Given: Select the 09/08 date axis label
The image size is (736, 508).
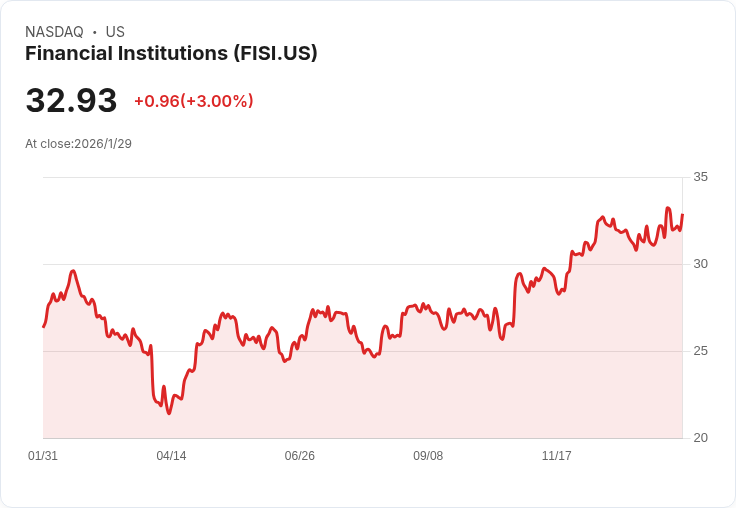Looking at the screenshot, I should (x=428, y=456).
